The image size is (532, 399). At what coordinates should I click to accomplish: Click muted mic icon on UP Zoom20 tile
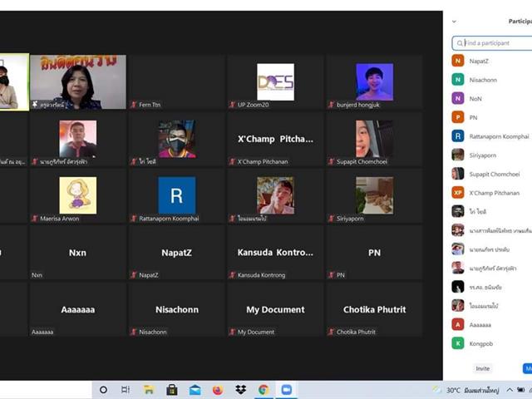[233, 105]
